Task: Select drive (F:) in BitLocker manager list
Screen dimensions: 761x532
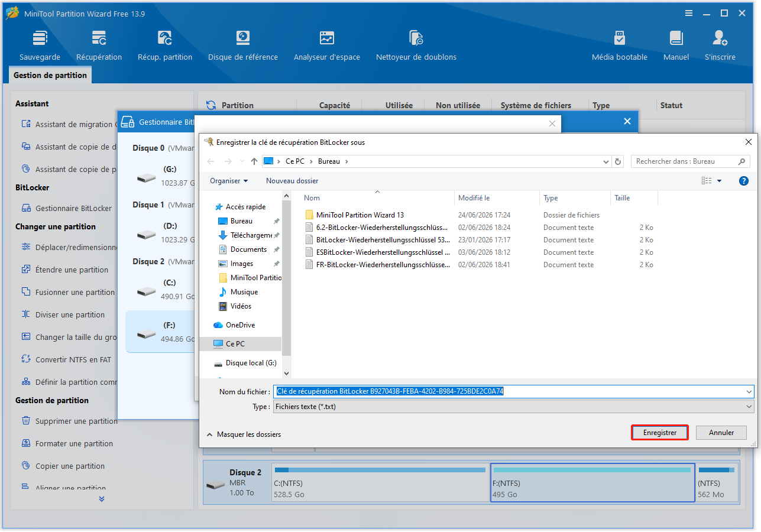Action: (x=160, y=332)
